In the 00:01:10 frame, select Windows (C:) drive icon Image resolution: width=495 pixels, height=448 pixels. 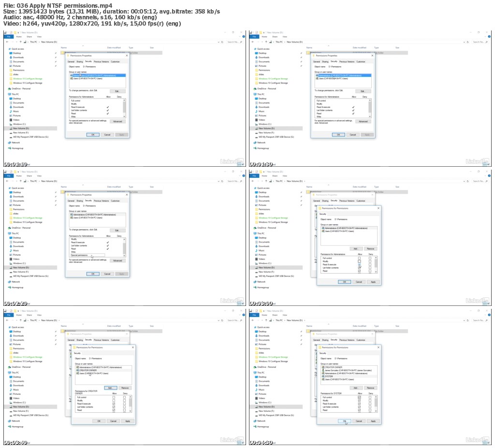click(11, 124)
